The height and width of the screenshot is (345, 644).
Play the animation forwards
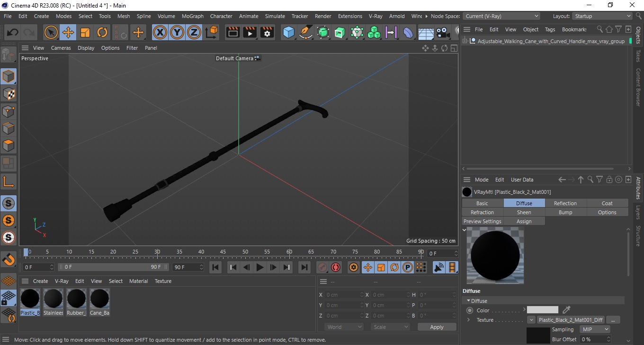tap(259, 267)
